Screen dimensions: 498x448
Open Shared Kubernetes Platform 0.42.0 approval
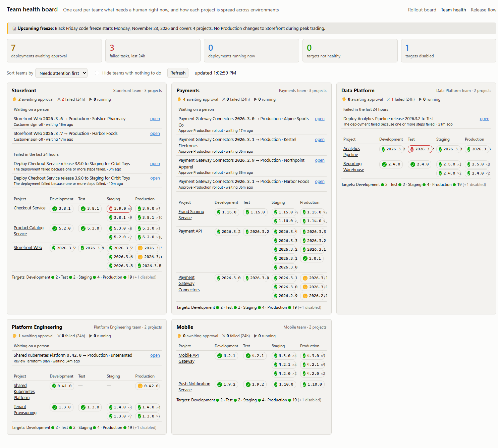point(155,355)
